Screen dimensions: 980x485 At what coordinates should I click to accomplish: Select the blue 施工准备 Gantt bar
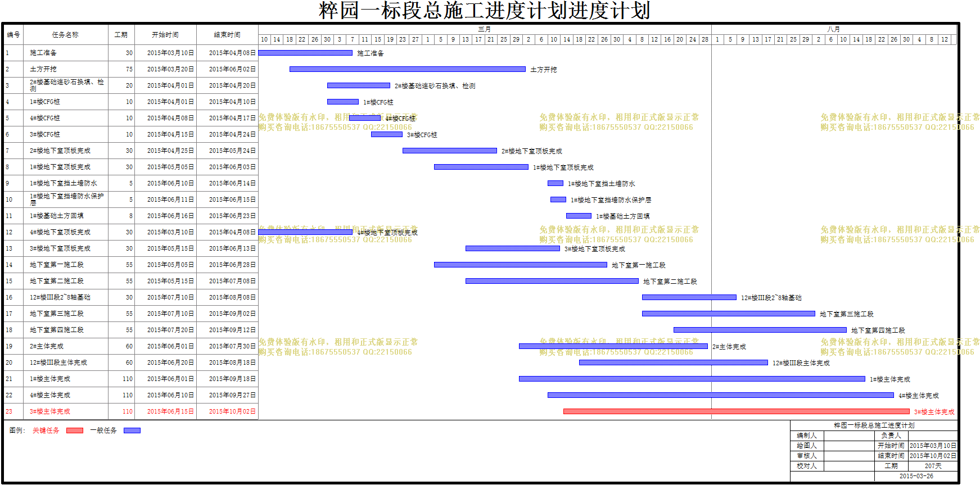pos(305,53)
